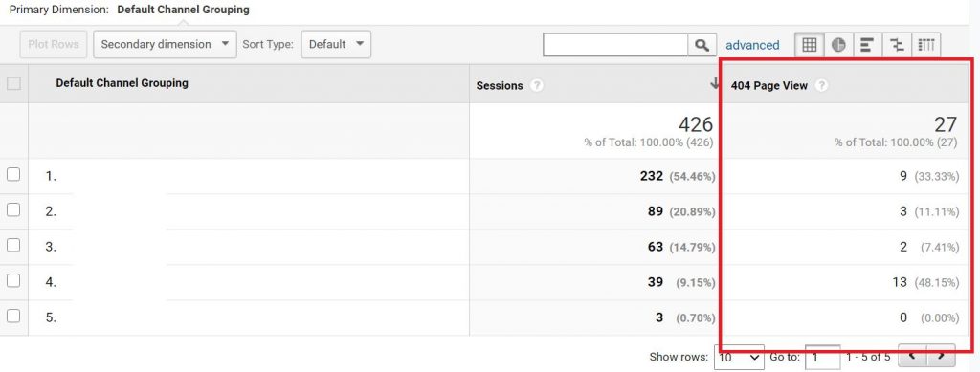Toggle the select-all header checkbox

click(x=13, y=83)
